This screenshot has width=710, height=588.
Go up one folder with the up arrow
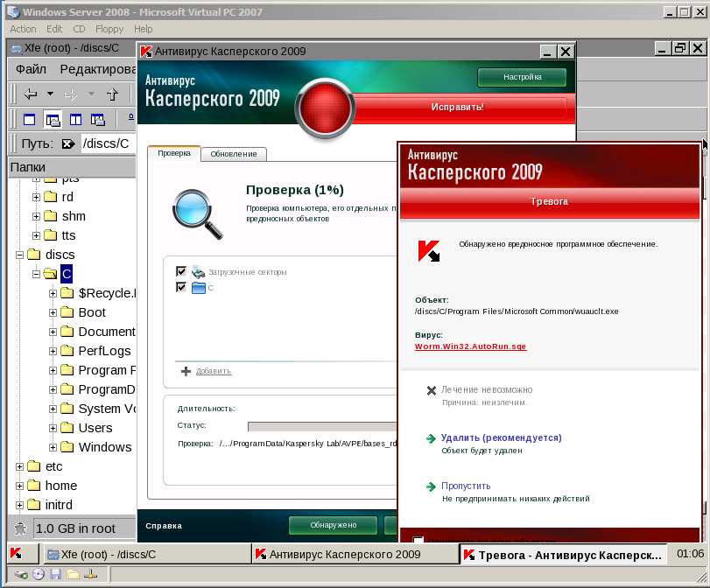click(x=112, y=94)
